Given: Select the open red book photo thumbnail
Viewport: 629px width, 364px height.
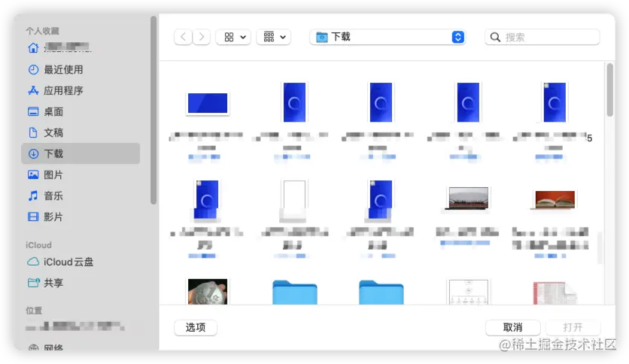Looking at the screenshot, I should [x=555, y=199].
